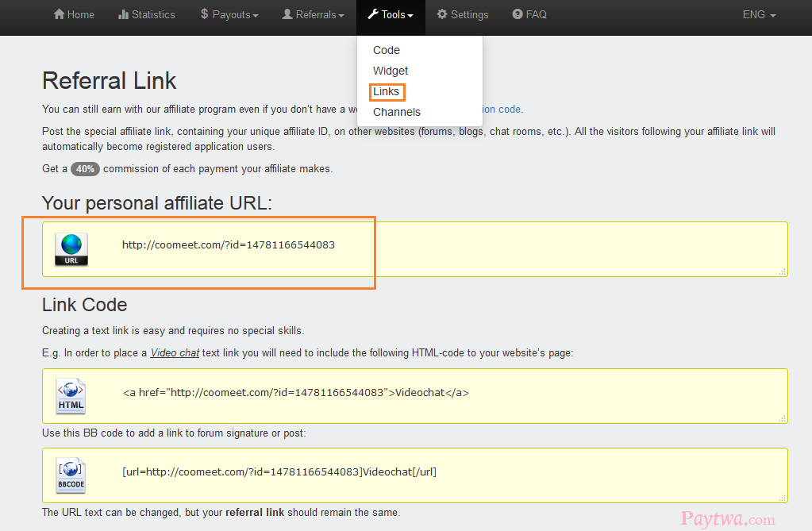Select Code from the Tools menu
This screenshot has height=531, width=812.
click(x=387, y=50)
